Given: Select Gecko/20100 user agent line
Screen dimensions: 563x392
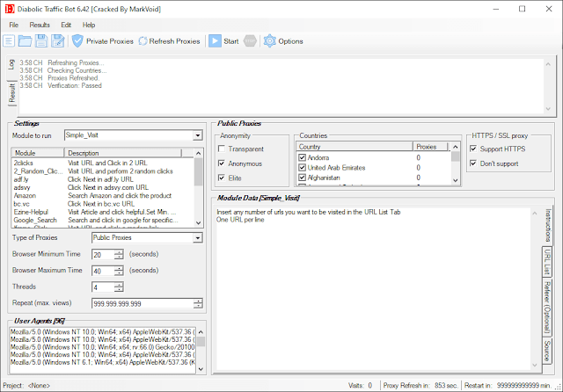Looking at the screenshot, I should [x=103, y=347].
